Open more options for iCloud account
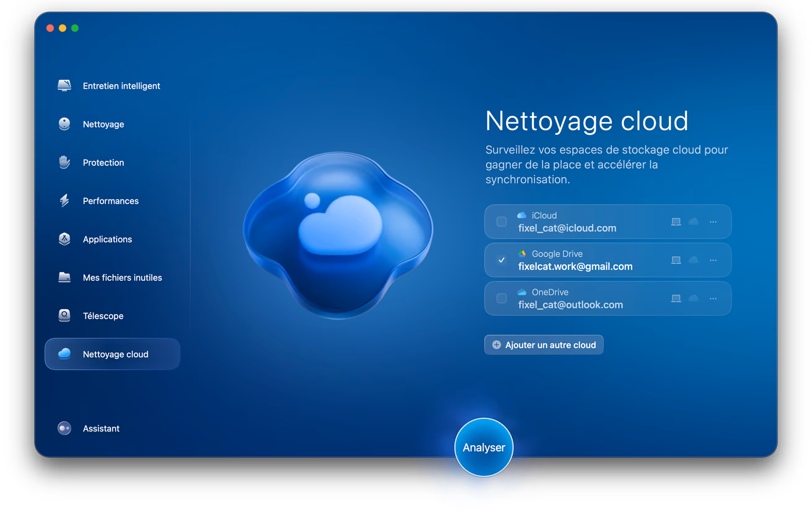 [x=713, y=222]
